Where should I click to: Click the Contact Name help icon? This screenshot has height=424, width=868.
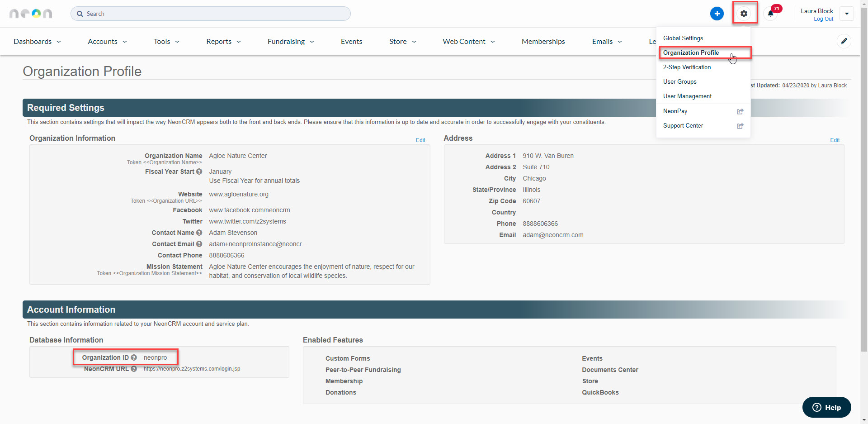click(x=199, y=233)
